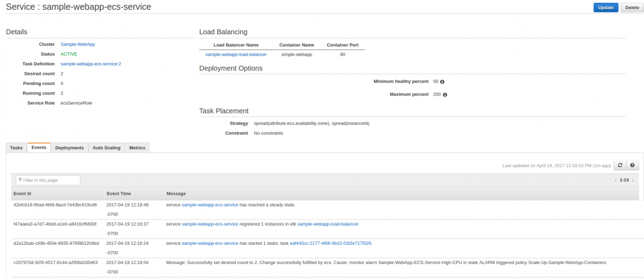Click the refresh events icon button
Image resolution: width=644 pixels, height=278 pixels.
point(620,165)
